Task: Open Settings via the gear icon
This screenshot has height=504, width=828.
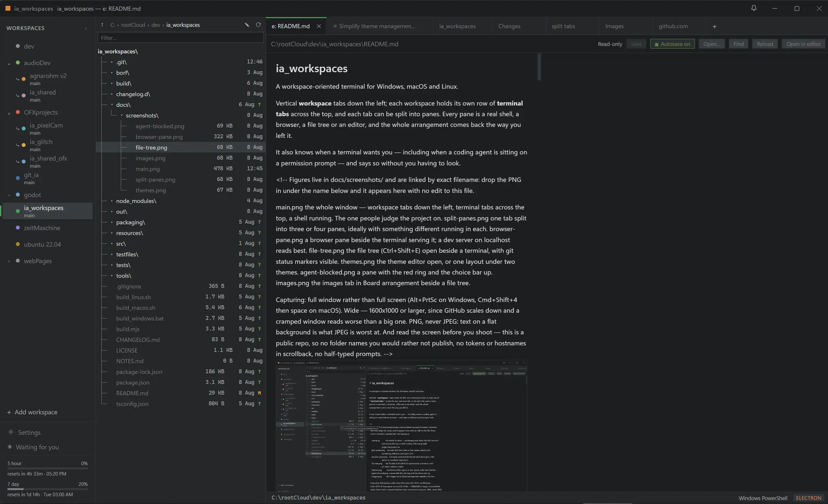Action: point(11,432)
